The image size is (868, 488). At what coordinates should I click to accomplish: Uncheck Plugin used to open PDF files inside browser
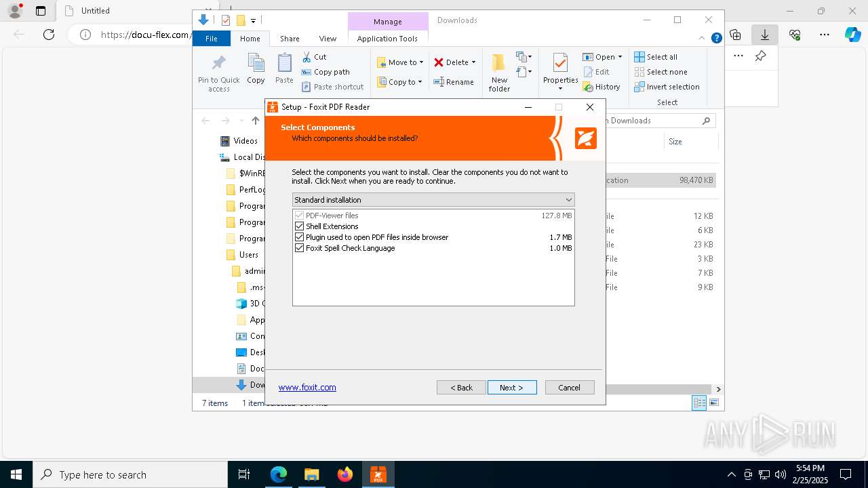pyautogui.click(x=300, y=237)
